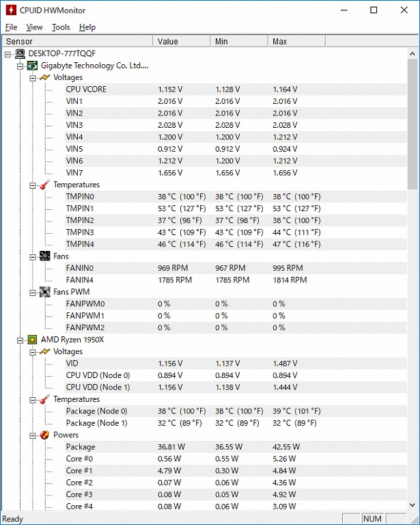Click the Ryzen Voltages lightning icon
Image resolution: width=420 pixels, height=525 pixels.
(45, 351)
